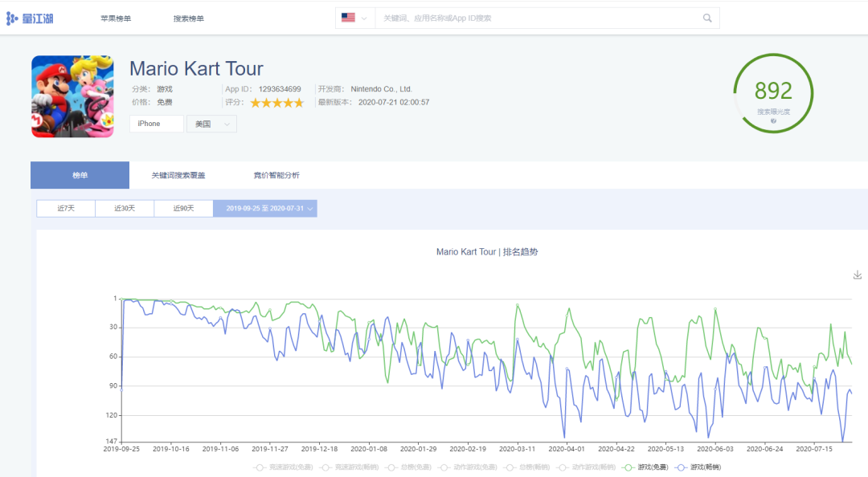Enable the 动作游戏(免费) legend series
Viewport: 868px width, 477px height.
469,467
